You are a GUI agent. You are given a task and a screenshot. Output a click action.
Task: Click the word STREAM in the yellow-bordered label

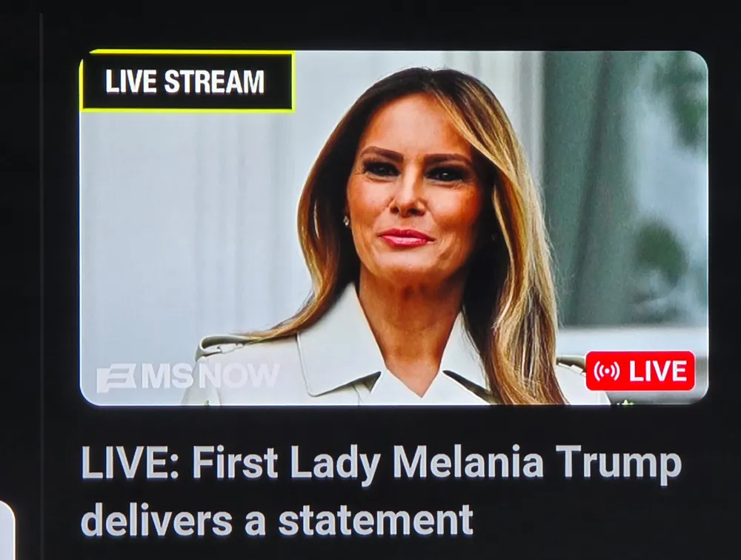[x=213, y=81]
